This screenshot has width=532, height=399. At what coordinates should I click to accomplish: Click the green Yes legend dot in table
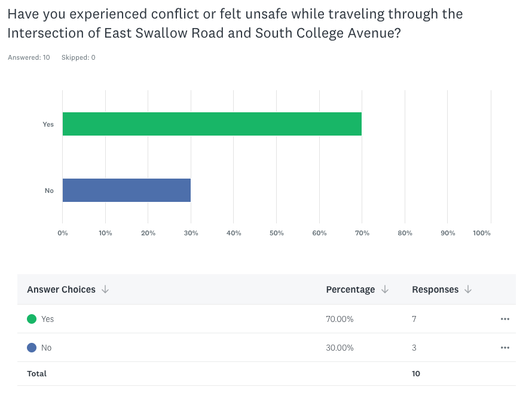coord(32,319)
